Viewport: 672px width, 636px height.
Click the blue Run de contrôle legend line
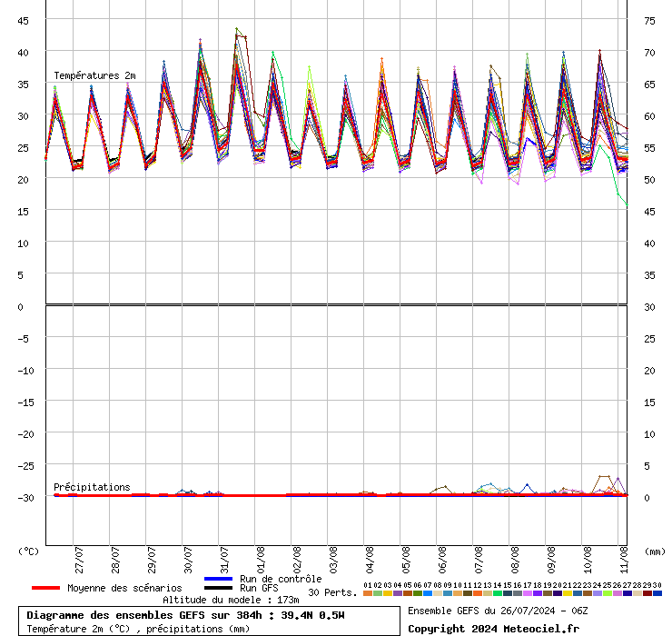tap(219, 579)
